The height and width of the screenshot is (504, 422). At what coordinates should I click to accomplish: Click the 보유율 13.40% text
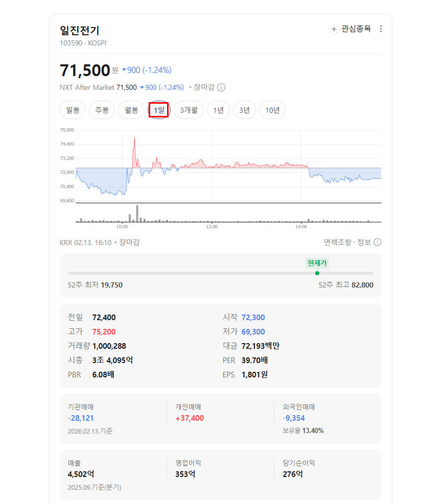point(303,430)
